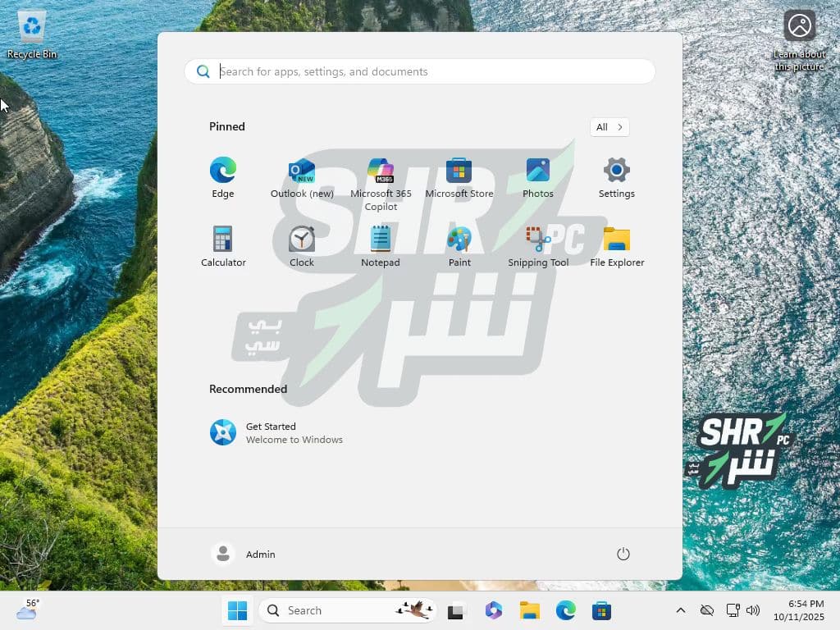Viewport: 840px width, 630px height.
Task: Launch the Photos app
Action: click(x=538, y=171)
